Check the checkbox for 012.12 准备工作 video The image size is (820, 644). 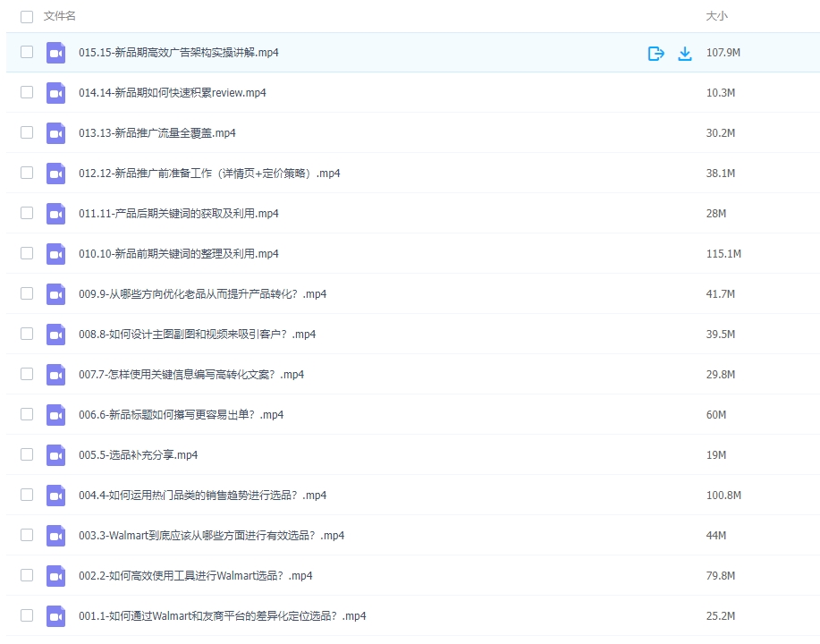[26, 173]
